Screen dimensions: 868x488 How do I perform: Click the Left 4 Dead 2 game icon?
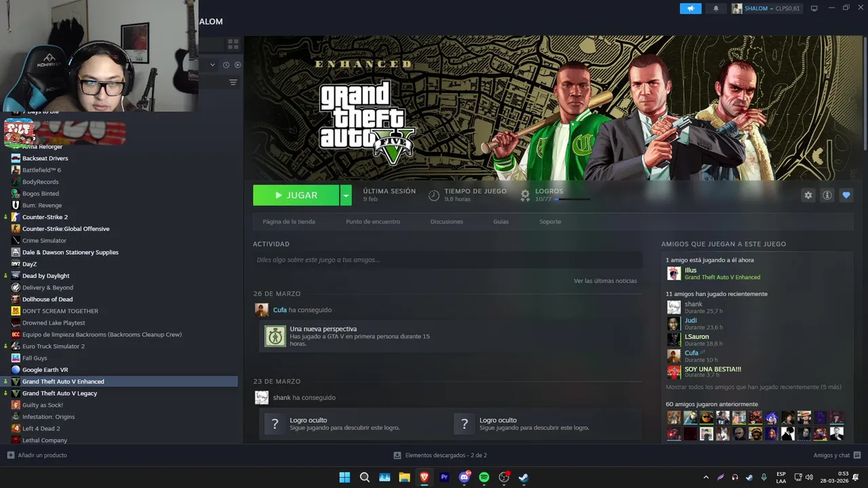pyautogui.click(x=16, y=428)
